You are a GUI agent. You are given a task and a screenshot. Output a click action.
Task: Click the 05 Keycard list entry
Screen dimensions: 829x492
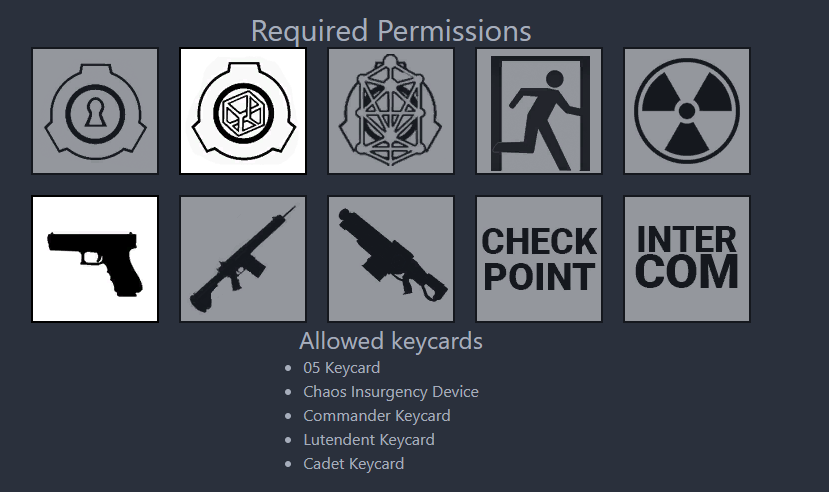tap(341, 368)
